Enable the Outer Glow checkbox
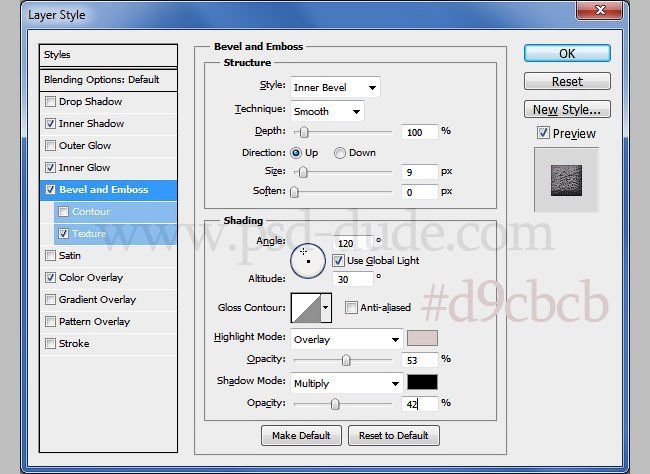This screenshot has height=474, width=650. (x=50, y=146)
